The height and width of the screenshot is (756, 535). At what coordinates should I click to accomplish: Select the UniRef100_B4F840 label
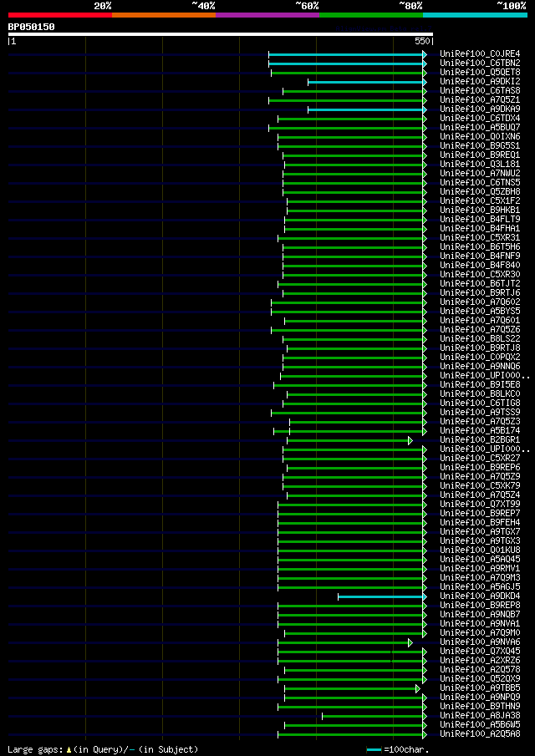[480, 265]
